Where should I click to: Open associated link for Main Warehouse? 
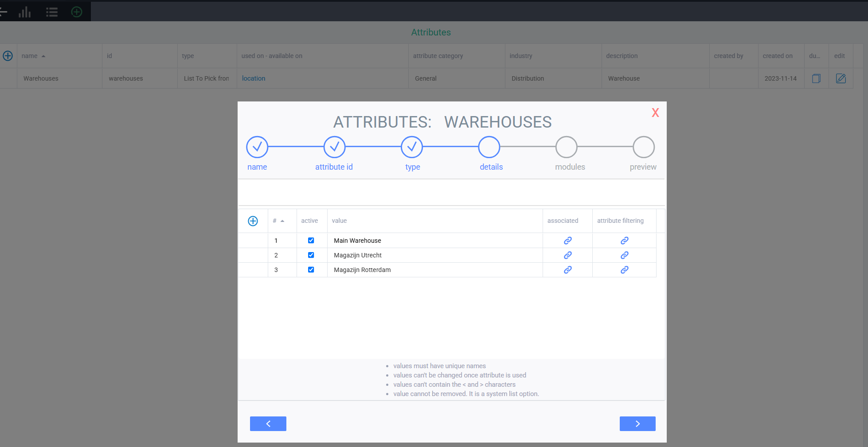567,241
